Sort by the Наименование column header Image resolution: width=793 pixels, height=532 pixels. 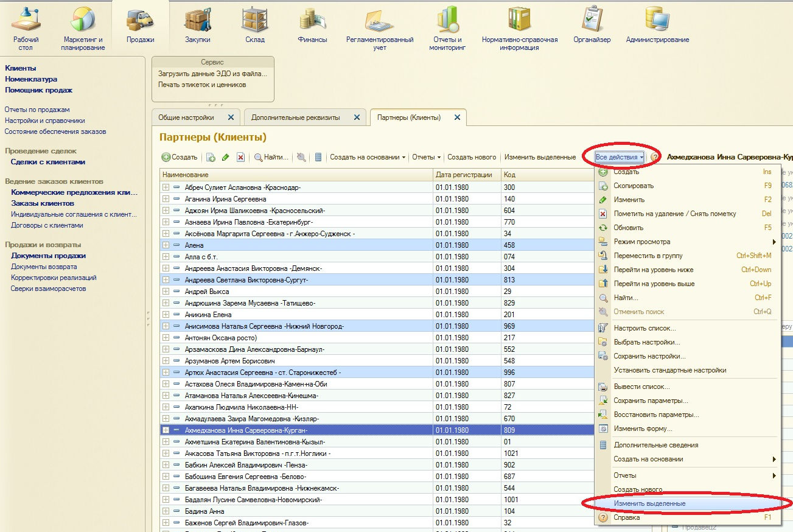[296, 175]
